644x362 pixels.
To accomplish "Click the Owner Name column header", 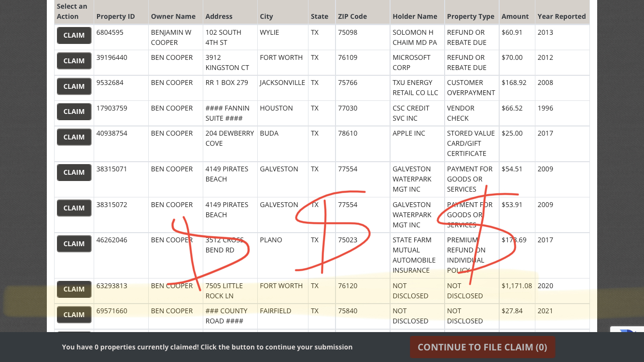I will click(173, 16).
